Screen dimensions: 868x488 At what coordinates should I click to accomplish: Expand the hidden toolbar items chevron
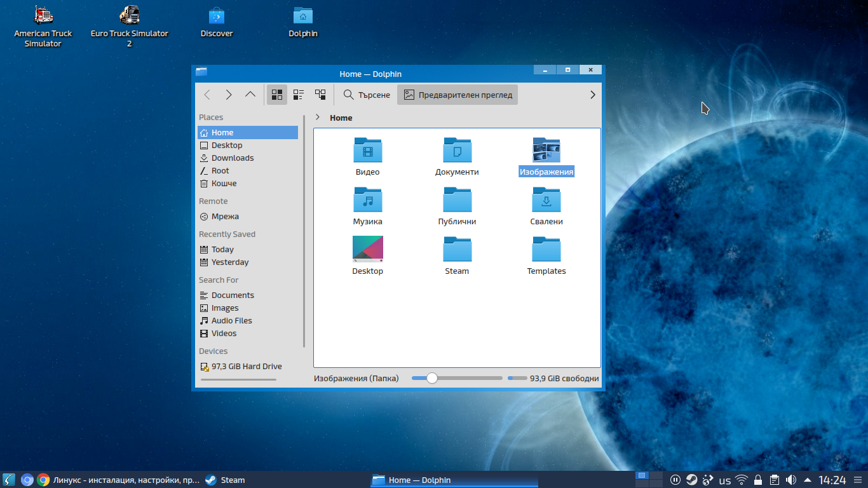point(593,95)
